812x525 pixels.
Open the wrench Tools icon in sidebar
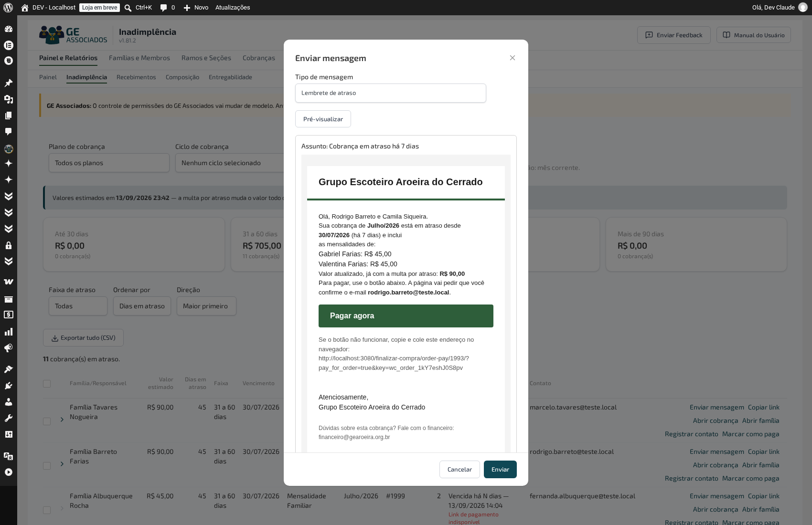9,418
